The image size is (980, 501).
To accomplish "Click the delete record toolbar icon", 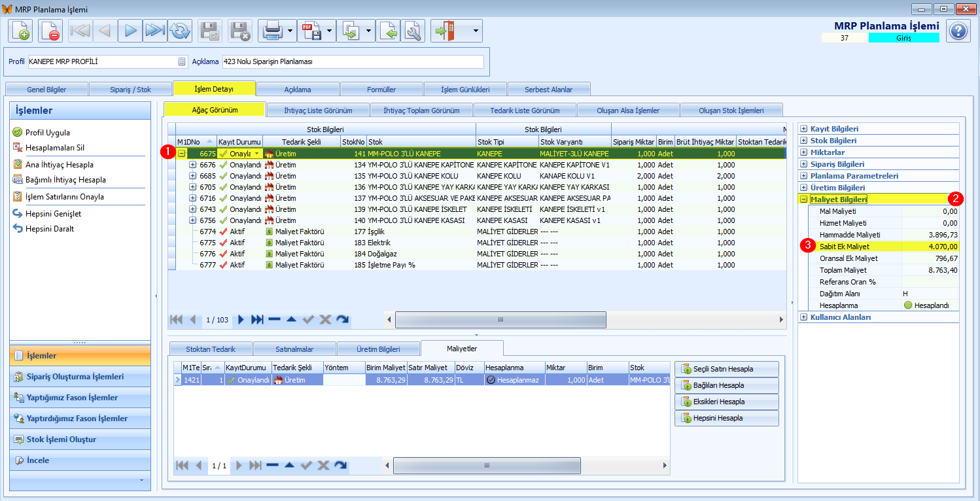I will click(50, 31).
